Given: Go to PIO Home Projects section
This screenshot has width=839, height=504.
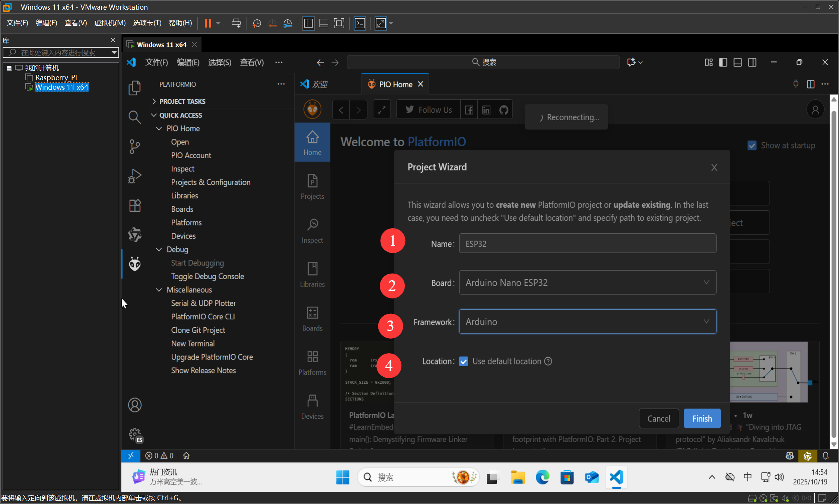Looking at the screenshot, I should click(x=312, y=187).
